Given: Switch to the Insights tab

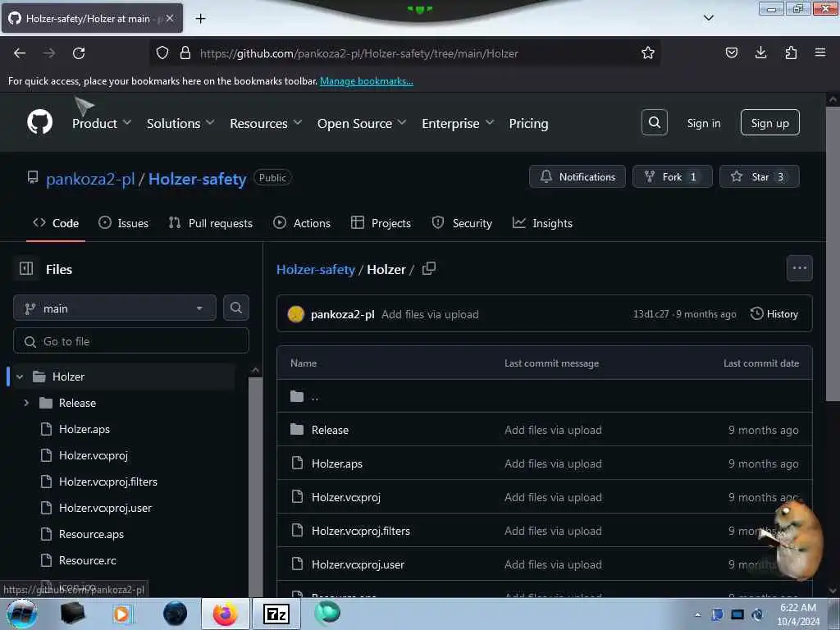Looking at the screenshot, I should pos(542,223).
